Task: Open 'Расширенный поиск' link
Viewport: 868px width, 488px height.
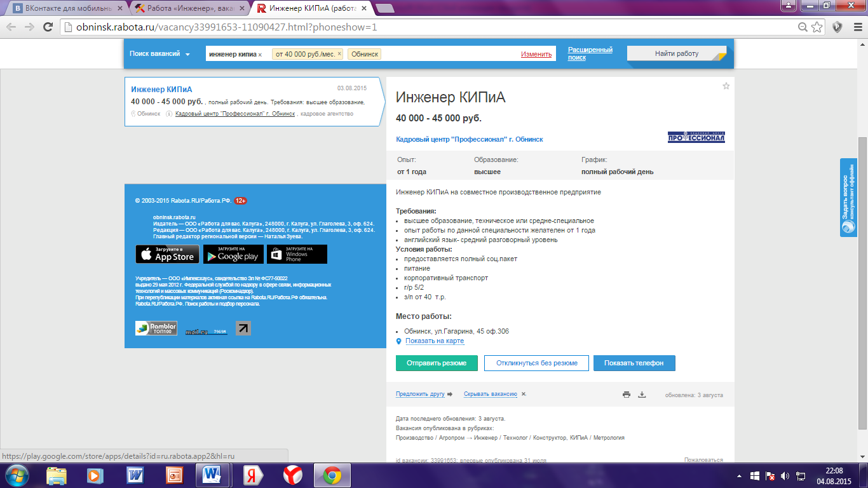Action: pyautogui.click(x=590, y=53)
